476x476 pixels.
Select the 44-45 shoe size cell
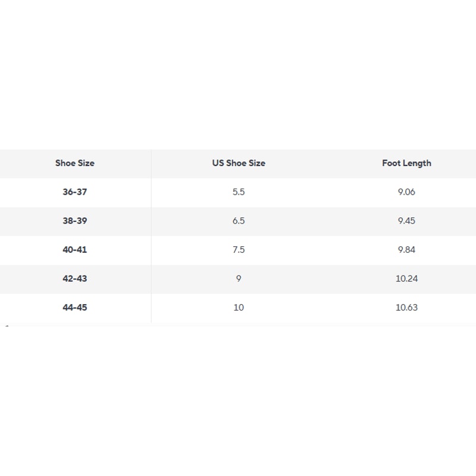pos(75,308)
